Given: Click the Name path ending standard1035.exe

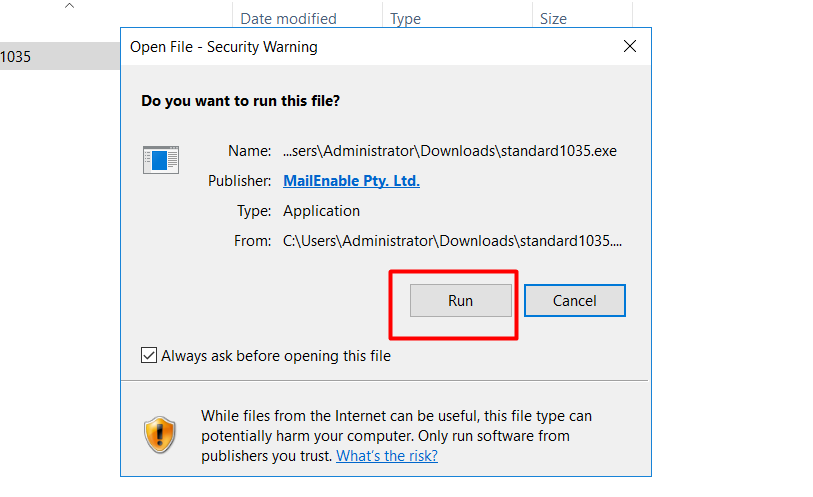Looking at the screenshot, I should [450, 151].
